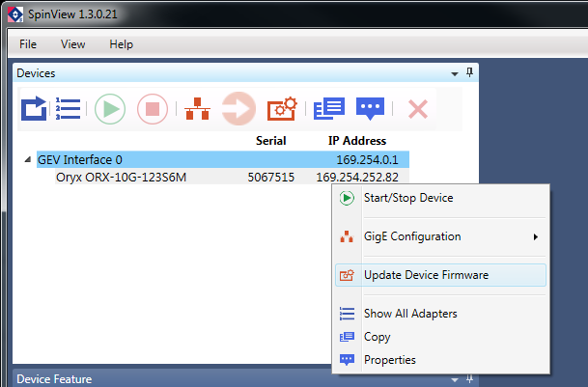
Task: Start the device with green play button
Action: click(x=110, y=109)
